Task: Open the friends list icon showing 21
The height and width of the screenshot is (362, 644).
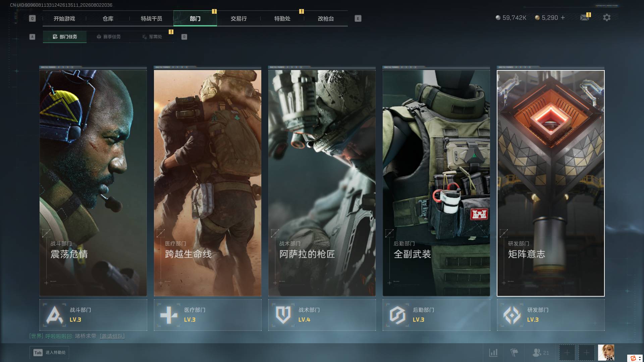Action: 540,353
